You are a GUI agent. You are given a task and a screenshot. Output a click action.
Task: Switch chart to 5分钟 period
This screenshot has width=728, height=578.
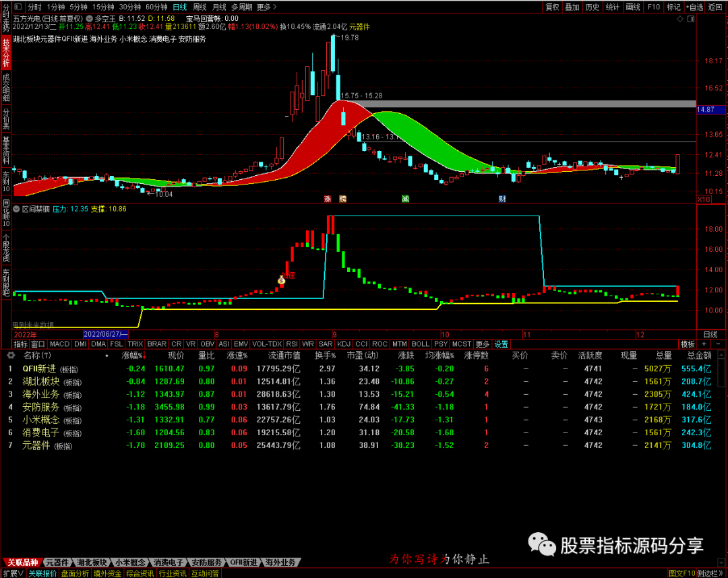(78, 7)
